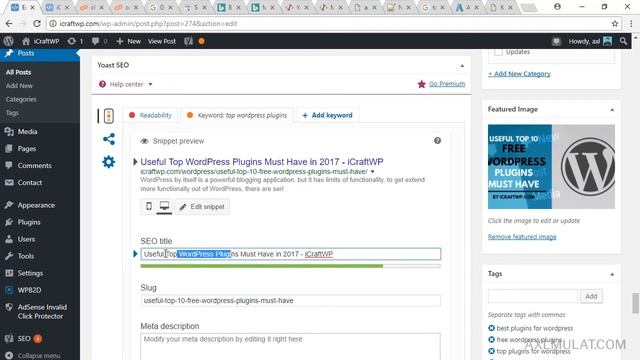Remove tag free wordpress plugins
This screenshot has width=640, height=360.
click(491, 340)
